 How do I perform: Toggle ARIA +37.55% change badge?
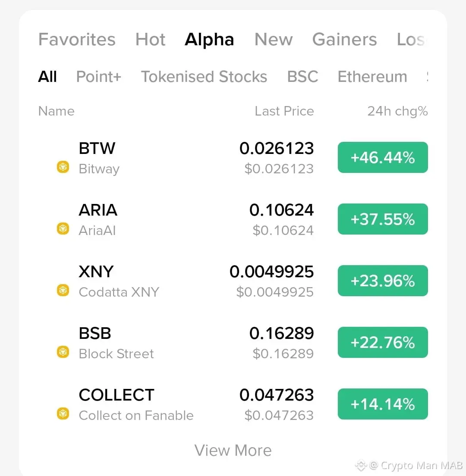[383, 219]
